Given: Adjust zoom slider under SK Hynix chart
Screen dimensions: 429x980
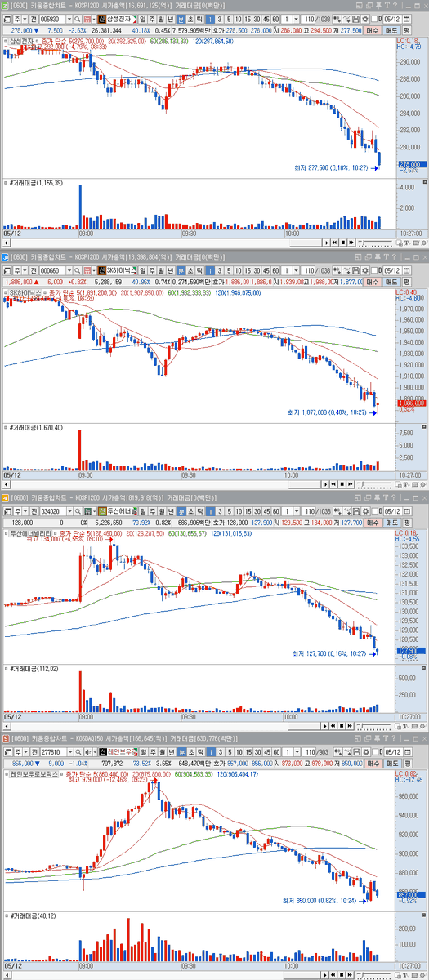Looking at the screenshot, I should tap(375, 484).
